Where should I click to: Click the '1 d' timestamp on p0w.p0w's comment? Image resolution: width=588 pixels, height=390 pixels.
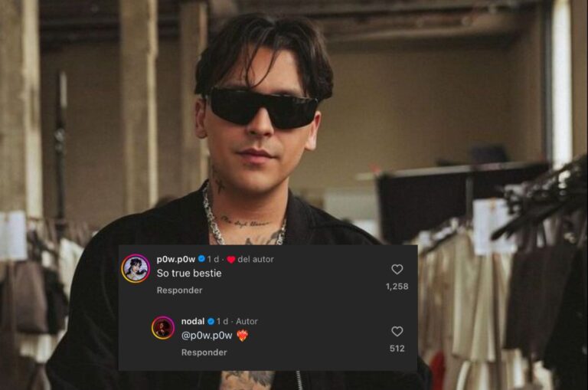point(213,259)
